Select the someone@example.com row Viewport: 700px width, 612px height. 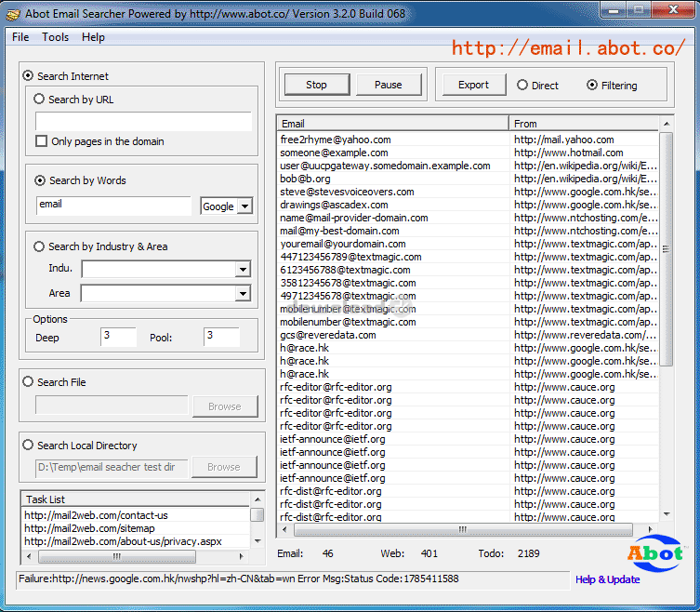click(x=468, y=153)
